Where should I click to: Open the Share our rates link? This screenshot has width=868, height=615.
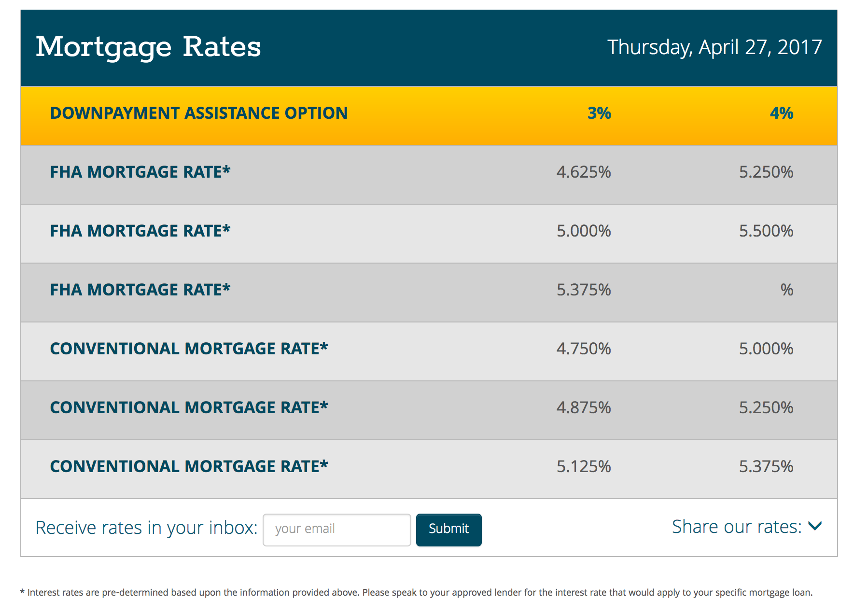tap(737, 527)
